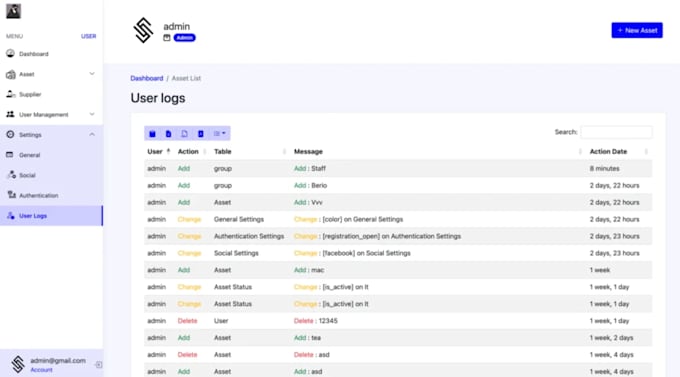Click the New Asset button
Viewport: 680px width, 377px height.
pyautogui.click(x=637, y=30)
